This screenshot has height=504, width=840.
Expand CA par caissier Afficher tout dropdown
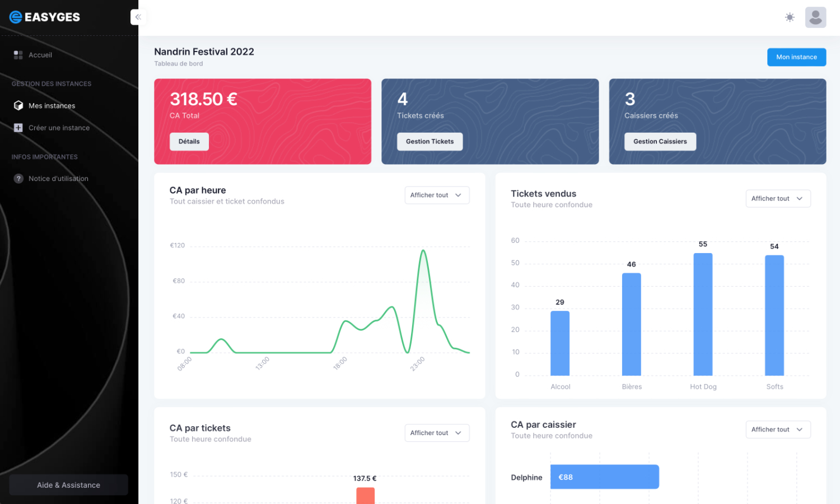778,430
